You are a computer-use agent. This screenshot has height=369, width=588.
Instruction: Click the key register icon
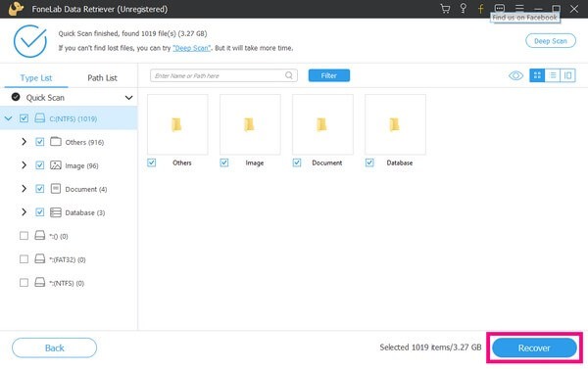click(x=464, y=9)
